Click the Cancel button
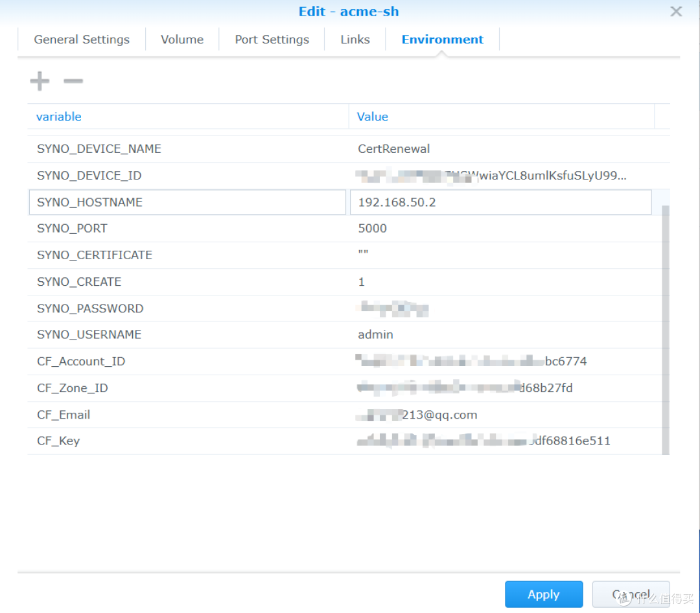This screenshot has width=700, height=613. (x=629, y=594)
